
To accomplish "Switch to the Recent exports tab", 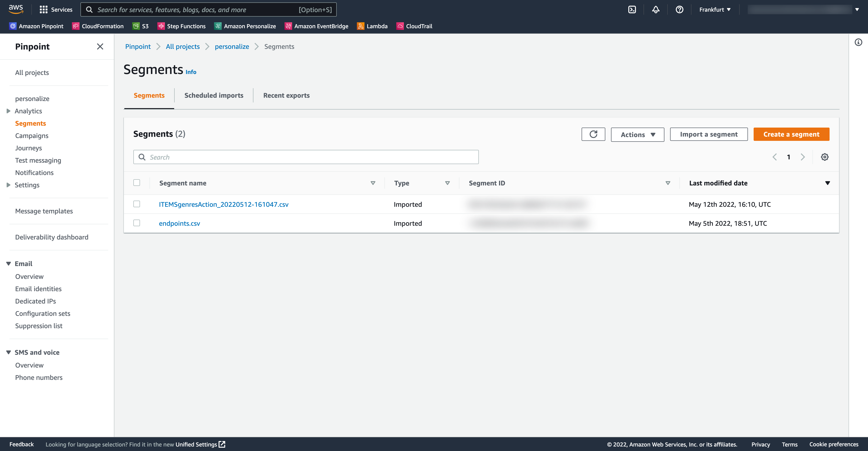I will 286,95.
